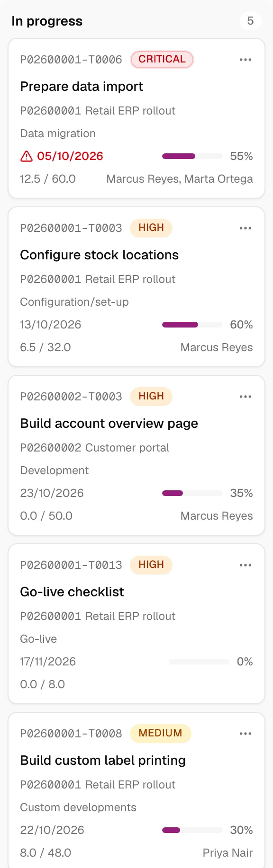Viewport: 273px width, 868px height.
Task: Click the 0% progress value
Action: (x=245, y=662)
